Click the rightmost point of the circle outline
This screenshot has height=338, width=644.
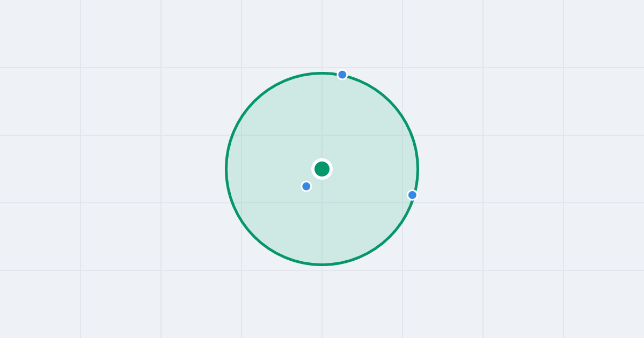418,169
